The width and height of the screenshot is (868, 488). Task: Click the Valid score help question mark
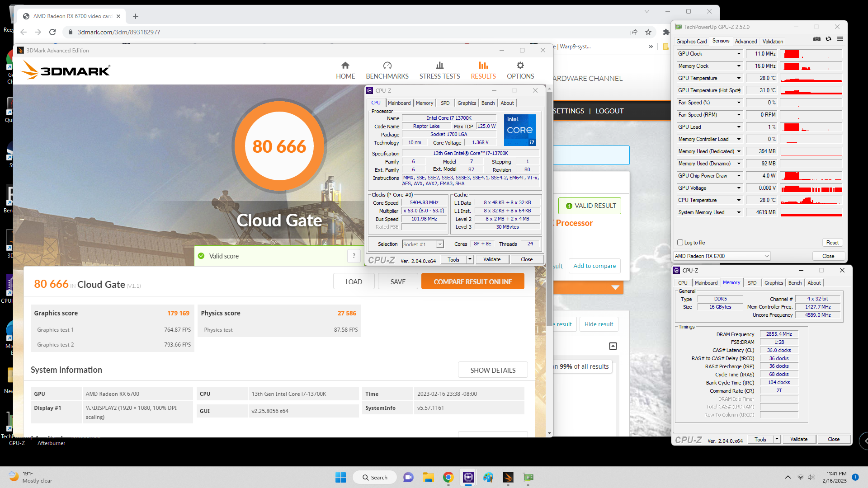354,256
